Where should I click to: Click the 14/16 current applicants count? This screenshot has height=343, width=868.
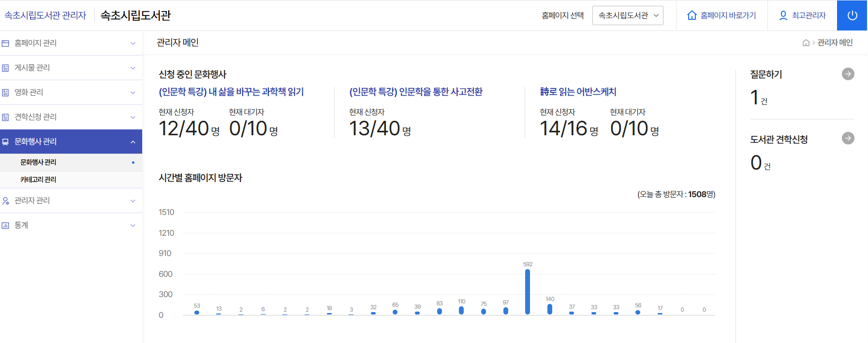point(563,129)
